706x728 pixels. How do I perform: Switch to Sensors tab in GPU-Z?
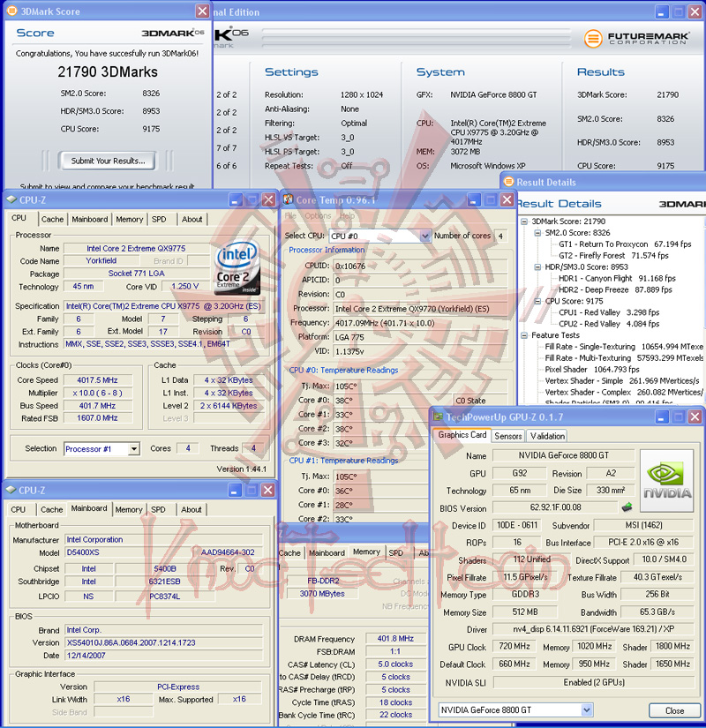point(507,436)
